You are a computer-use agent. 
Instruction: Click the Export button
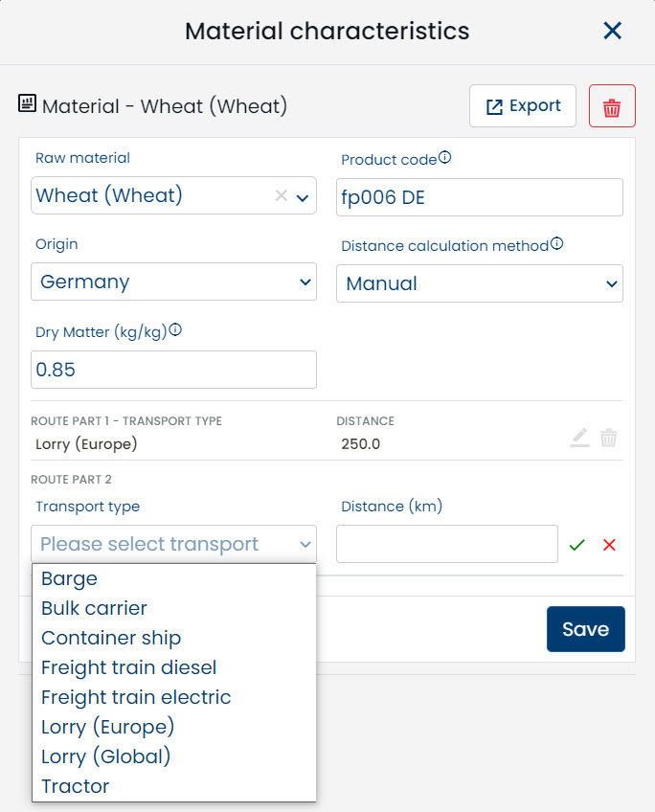point(523,106)
